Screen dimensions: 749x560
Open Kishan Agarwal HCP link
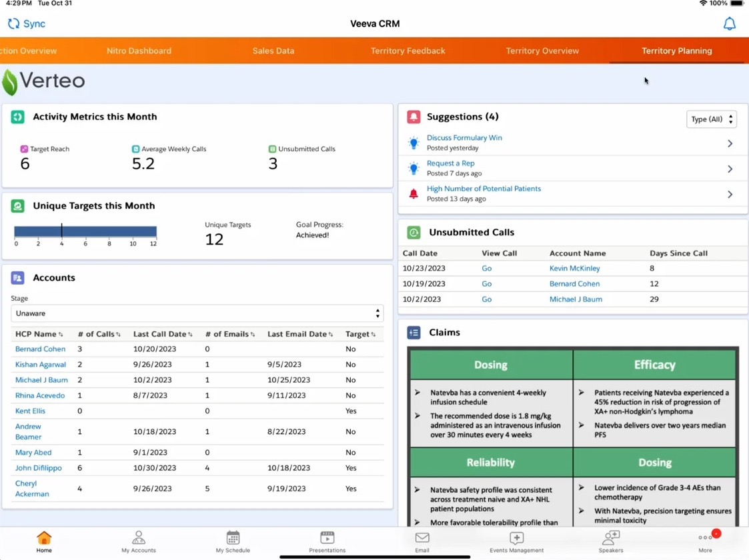pyautogui.click(x=41, y=365)
